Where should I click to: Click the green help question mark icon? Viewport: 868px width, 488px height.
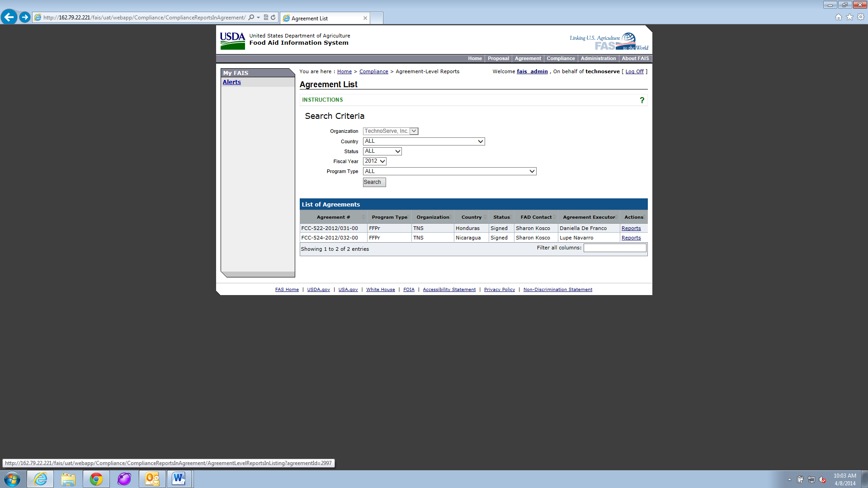tap(642, 100)
